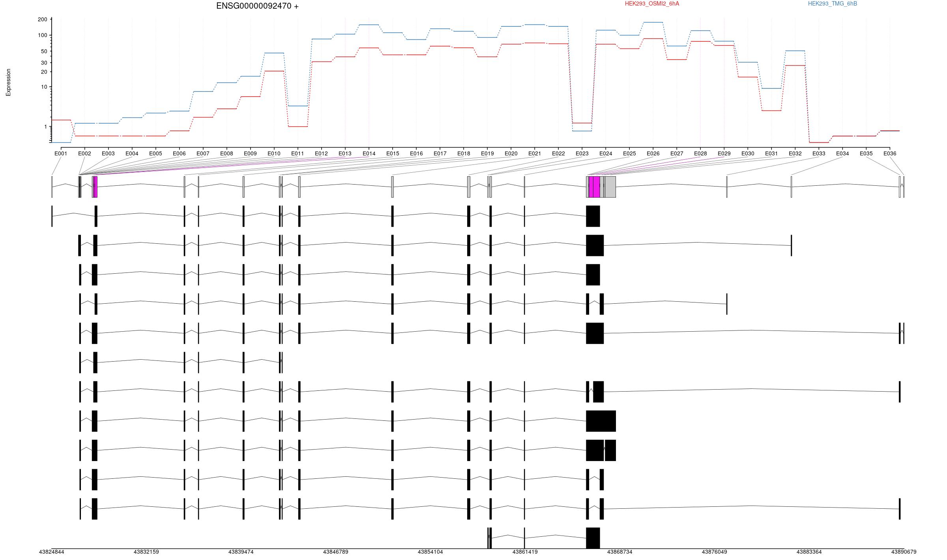The width and height of the screenshot is (947, 560).
Task: Click the E033 exon label
Action: [819, 153]
